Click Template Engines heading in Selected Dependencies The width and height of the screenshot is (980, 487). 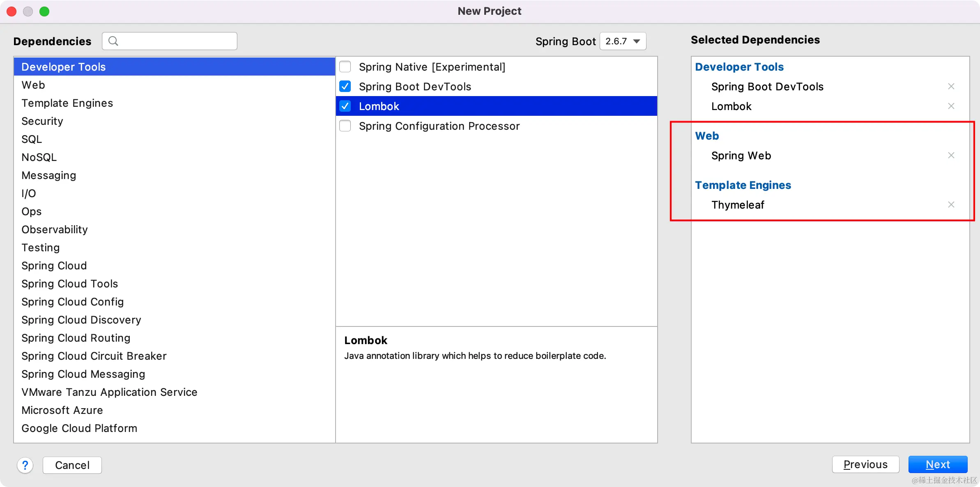[x=743, y=185]
